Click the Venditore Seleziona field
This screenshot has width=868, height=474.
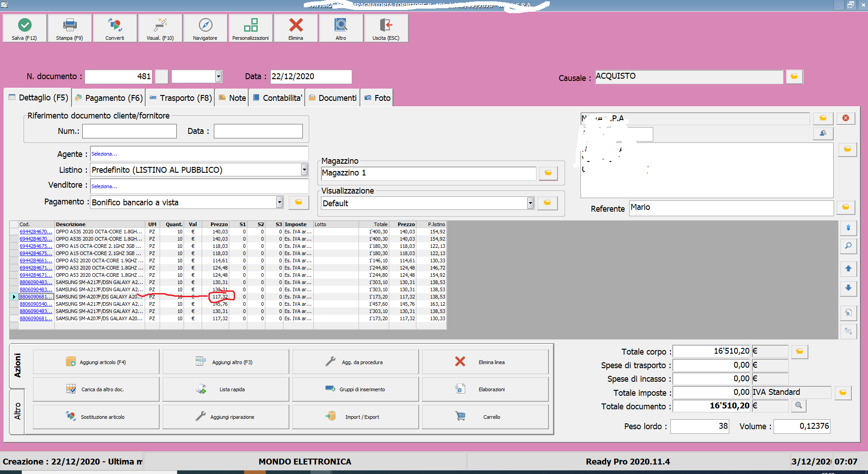(199, 186)
